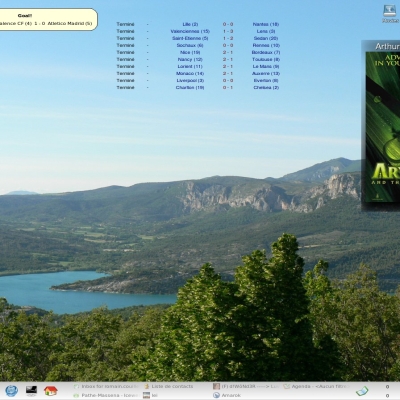Open the KDE globe launcher menu

(11, 390)
